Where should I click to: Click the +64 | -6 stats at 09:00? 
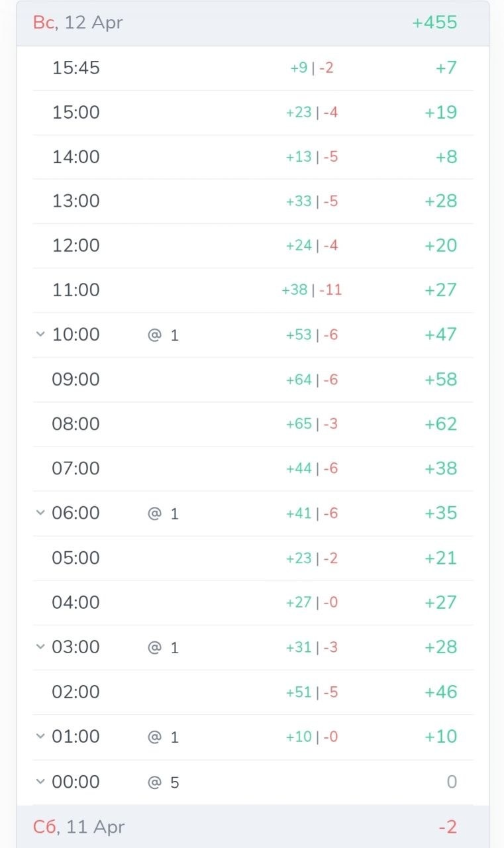point(311,380)
